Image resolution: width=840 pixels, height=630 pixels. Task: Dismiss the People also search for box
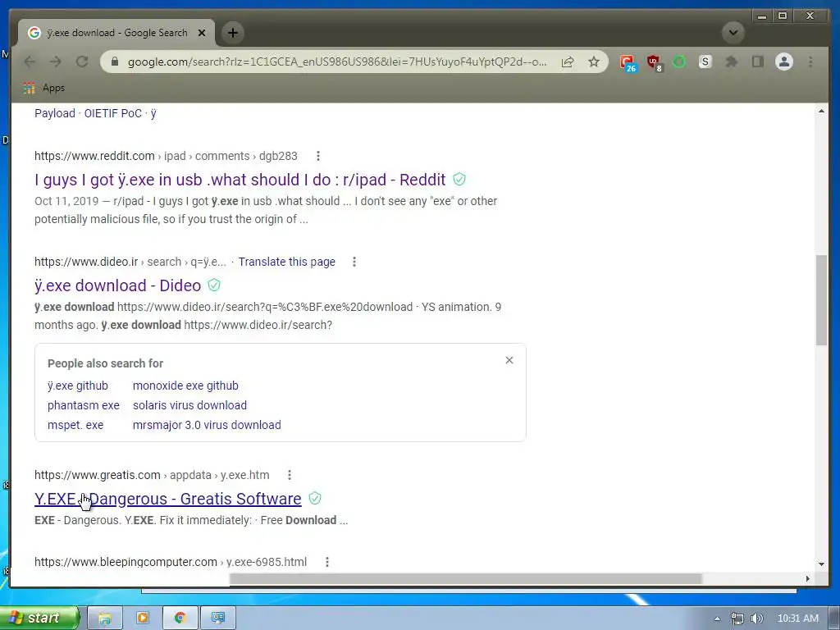tap(509, 361)
